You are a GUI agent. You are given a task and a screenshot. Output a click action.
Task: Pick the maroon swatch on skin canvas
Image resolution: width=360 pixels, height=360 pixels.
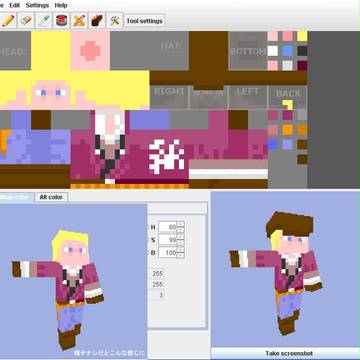[302, 65]
